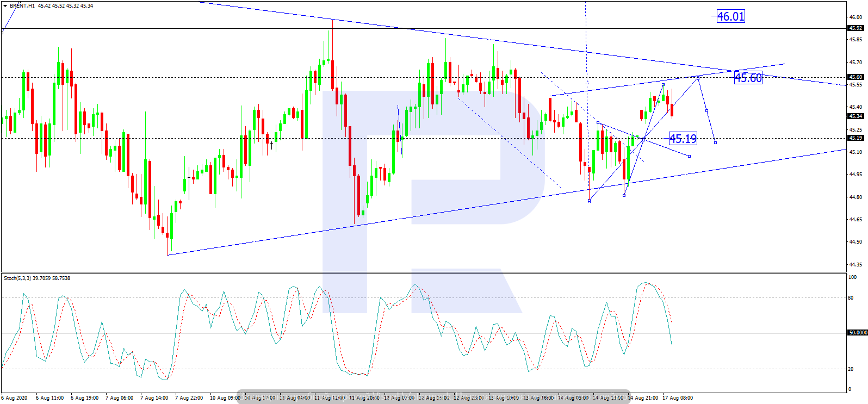
Task: Click the 7 Aug 06:00 time label
Action: [120, 398]
